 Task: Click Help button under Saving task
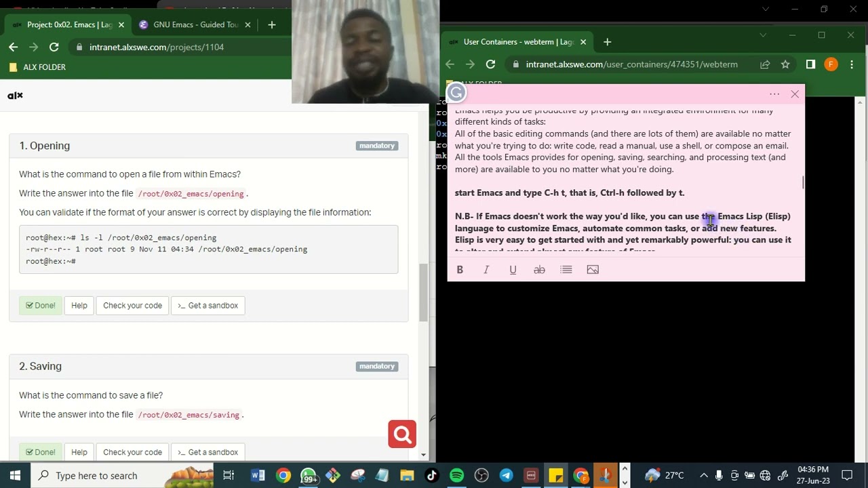coord(79,452)
